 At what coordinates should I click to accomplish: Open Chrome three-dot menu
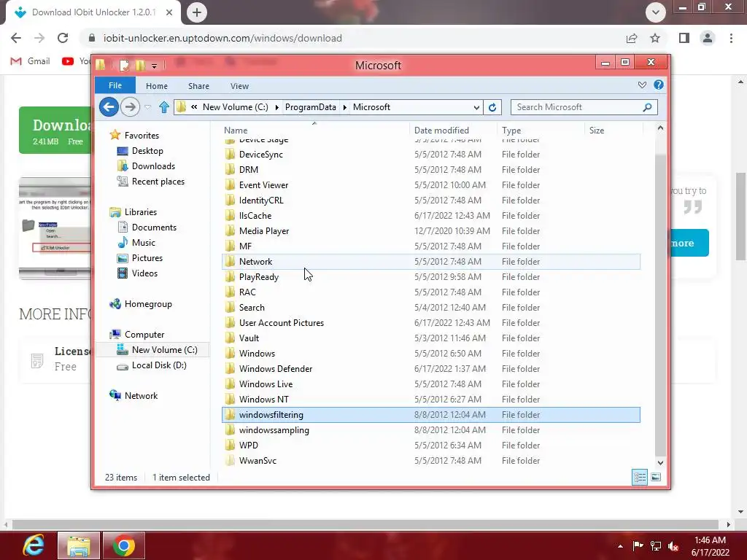click(x=731, y=38)
